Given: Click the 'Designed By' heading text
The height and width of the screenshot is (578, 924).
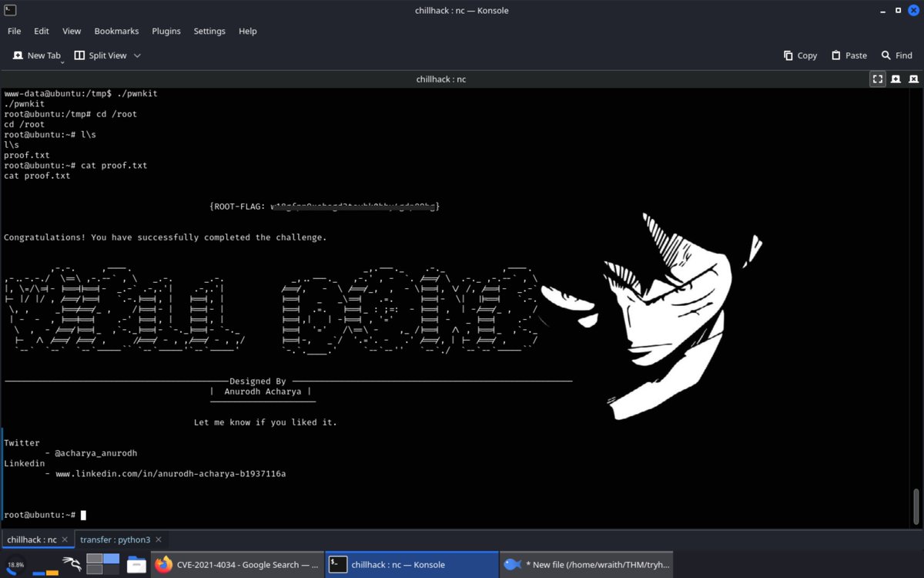Looking at the screenshot, I should pos(258,381).
